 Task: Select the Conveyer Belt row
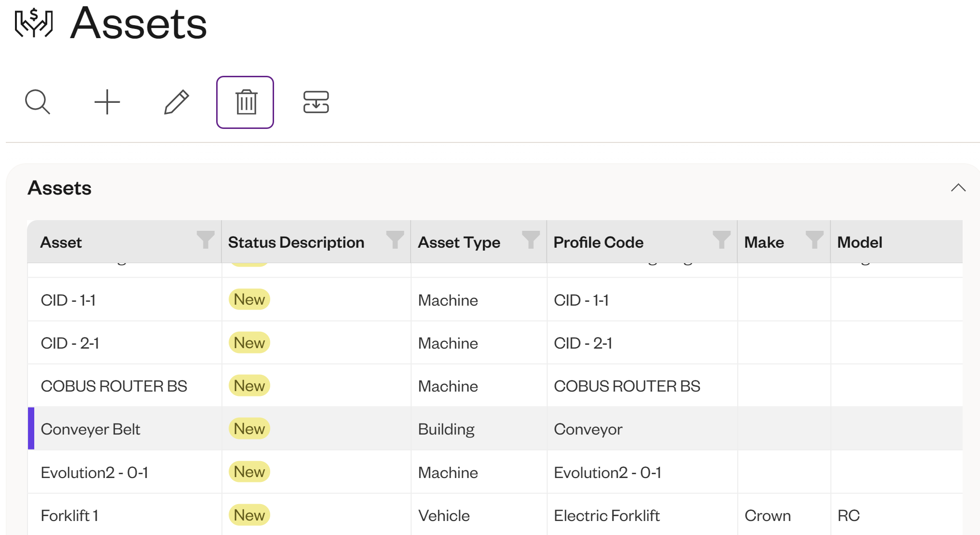(91, 428)
